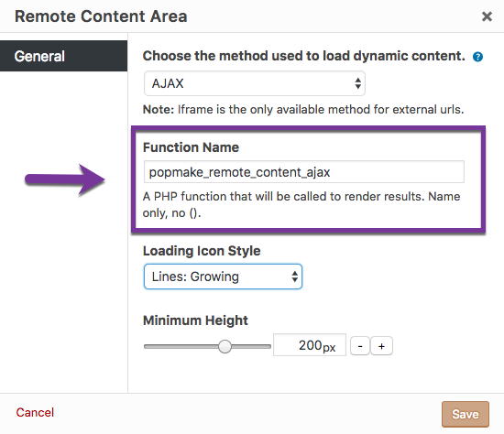Click the plus button to increase height
The image size is (504, 434).
(x=381, y=346)
